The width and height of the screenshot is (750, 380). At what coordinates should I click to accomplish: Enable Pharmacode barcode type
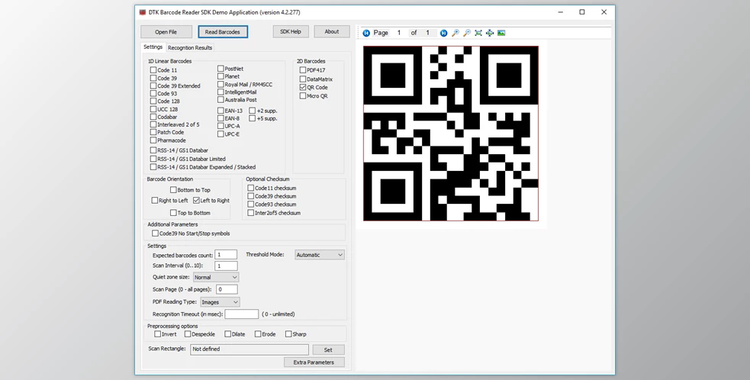(x=153, y=140)
